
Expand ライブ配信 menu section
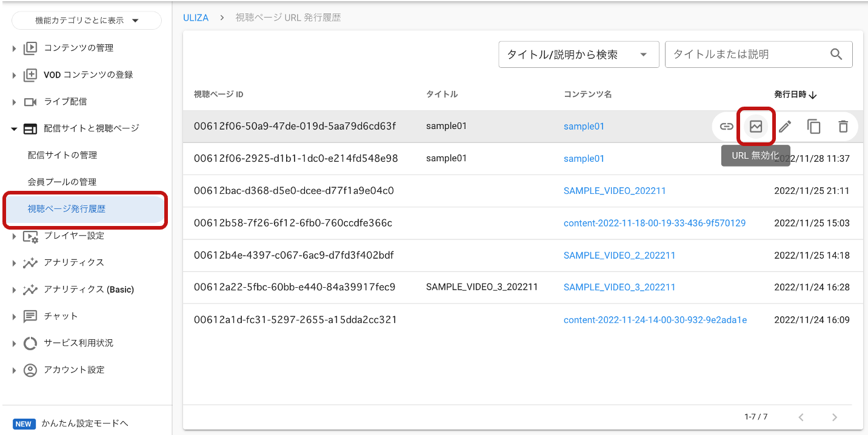pos(15,102)
